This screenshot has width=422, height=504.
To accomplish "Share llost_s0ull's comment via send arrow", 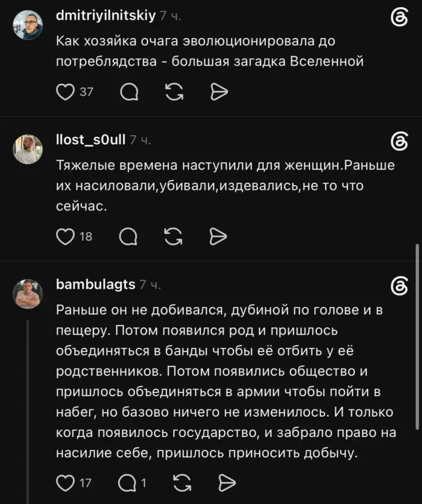I will (218, 237).
